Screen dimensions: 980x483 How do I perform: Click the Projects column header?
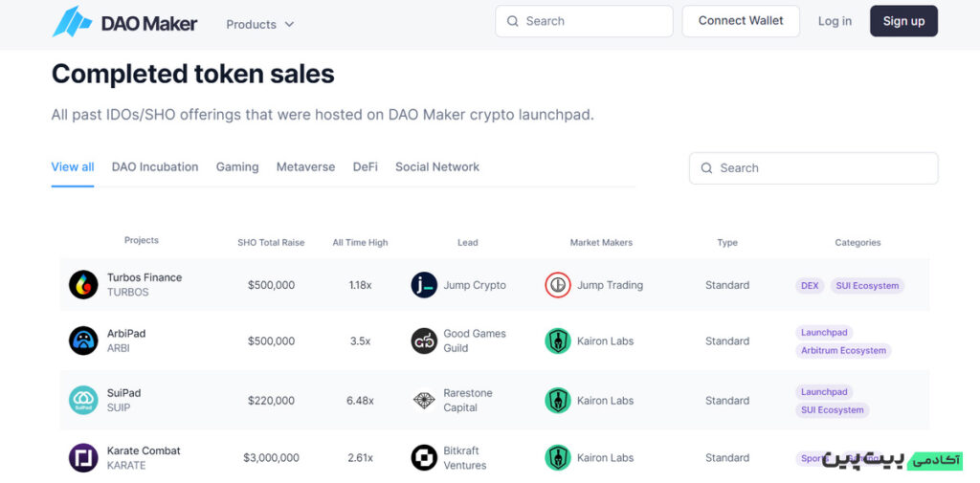[142, 240]
